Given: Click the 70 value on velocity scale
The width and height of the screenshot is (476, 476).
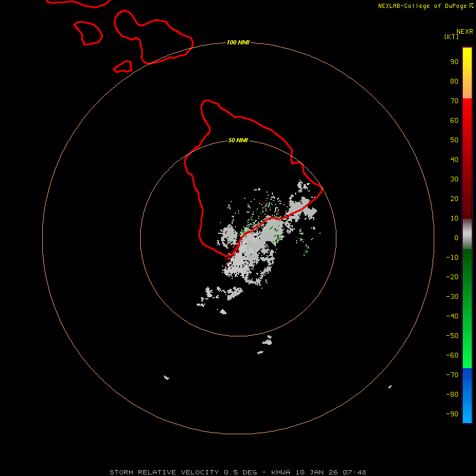Looking at the screenshot, I should (454, 101).
